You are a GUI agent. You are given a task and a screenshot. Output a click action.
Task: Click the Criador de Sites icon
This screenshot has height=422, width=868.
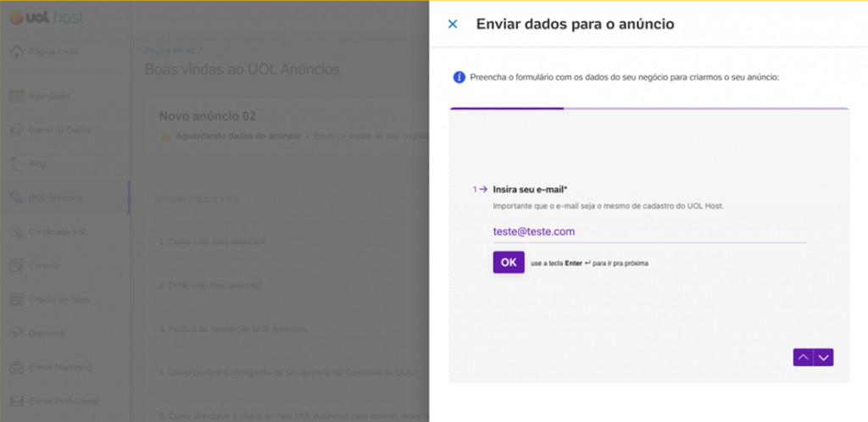17,299
